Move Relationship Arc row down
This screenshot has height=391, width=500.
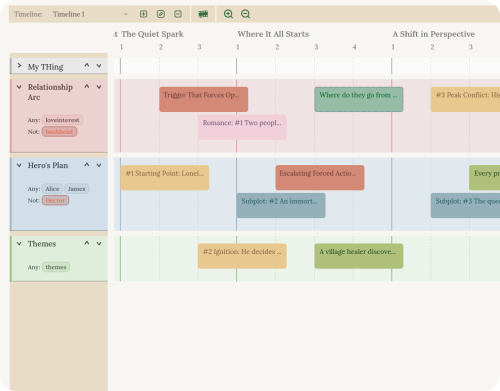[99, 87]
